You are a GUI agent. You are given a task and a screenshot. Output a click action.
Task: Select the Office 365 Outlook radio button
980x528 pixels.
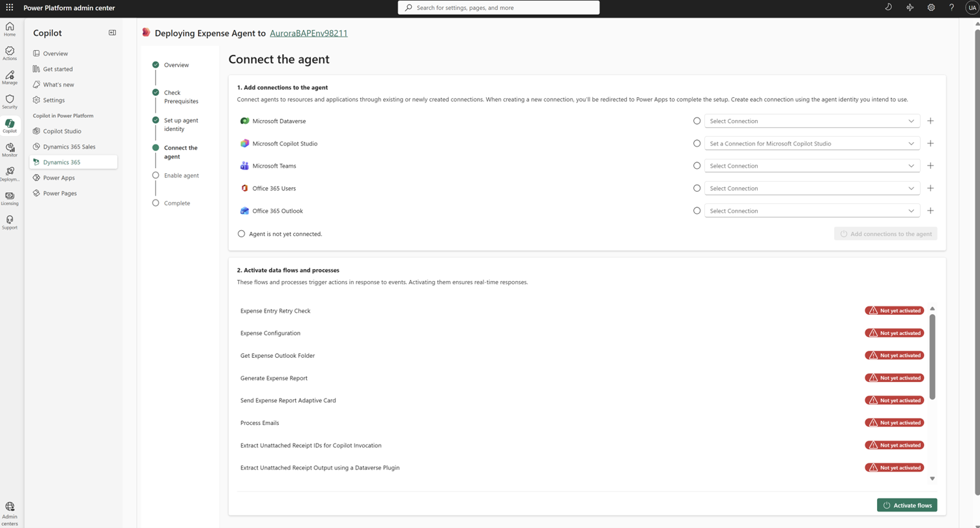697,211
